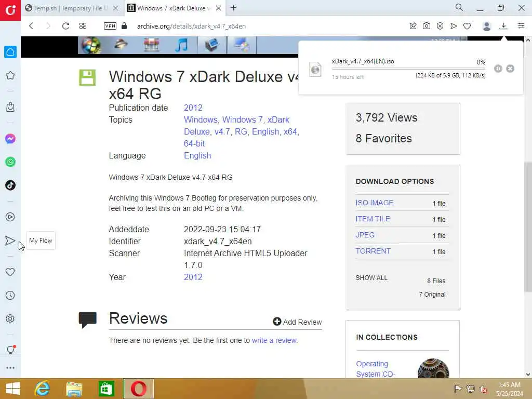This screenshot has height=399, width=532.
Task: Open TikTok in sidebar
Action: point(10,185)
